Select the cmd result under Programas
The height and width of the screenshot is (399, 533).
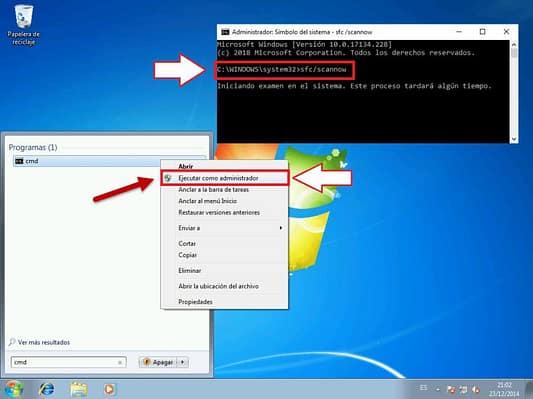(109, 161)
